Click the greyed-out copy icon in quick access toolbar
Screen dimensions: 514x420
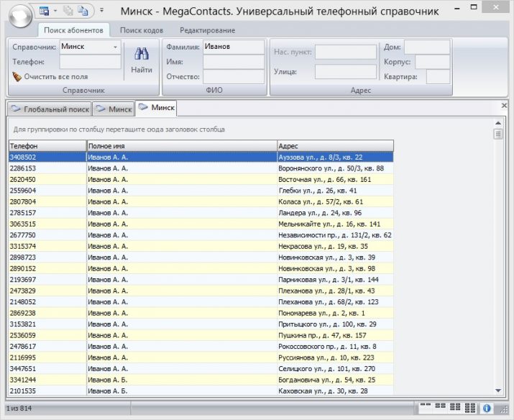(68, 11)
